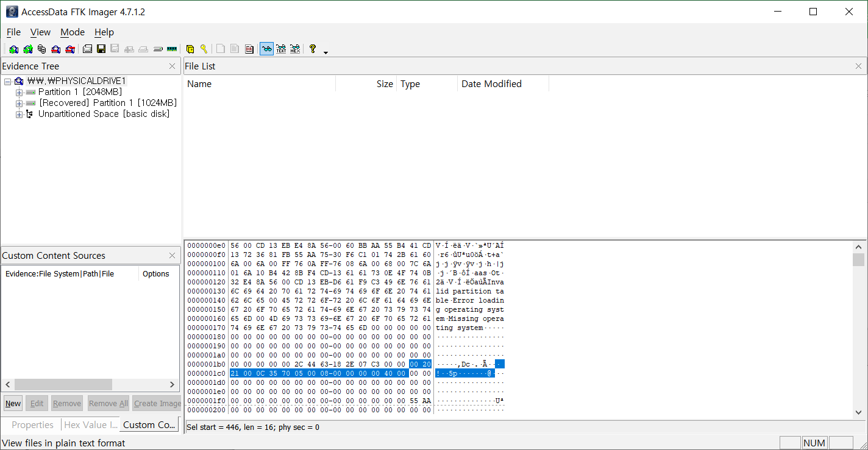Image resolution: width=868 pixels, height=450 pixels.
Task: Click the Remove All button
Action: point(108,403)
